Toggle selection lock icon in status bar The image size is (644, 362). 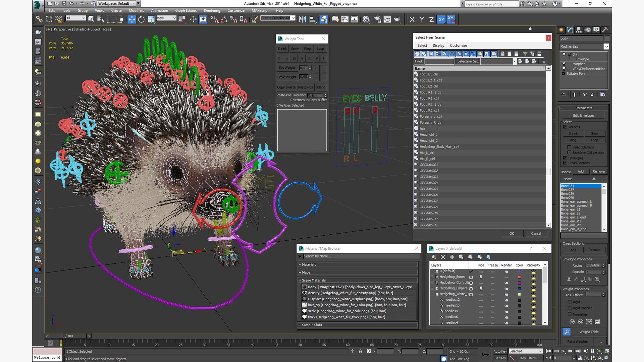click(360, 351)
